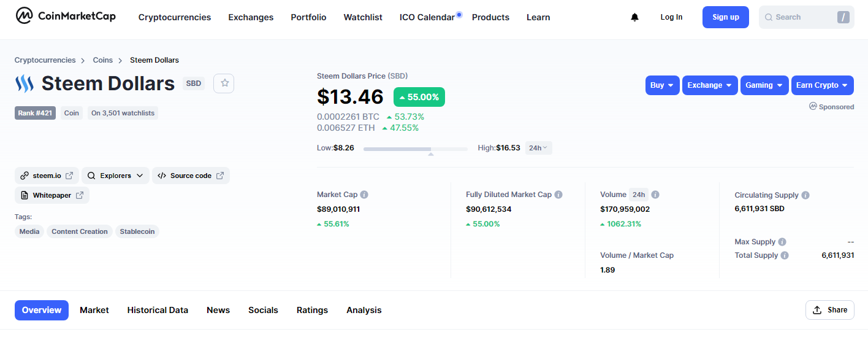Screen dimensions: 868x337
Task: Click the Fully Diluted Market Cap info icon
Action: click(x=558, y=195)
